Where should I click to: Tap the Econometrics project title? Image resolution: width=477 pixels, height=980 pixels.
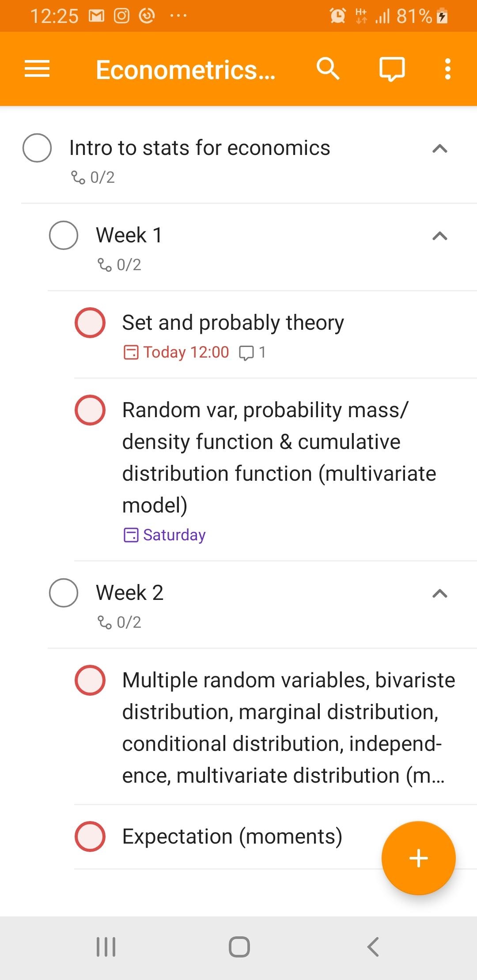pyautogui.click(x=185, y=70)
